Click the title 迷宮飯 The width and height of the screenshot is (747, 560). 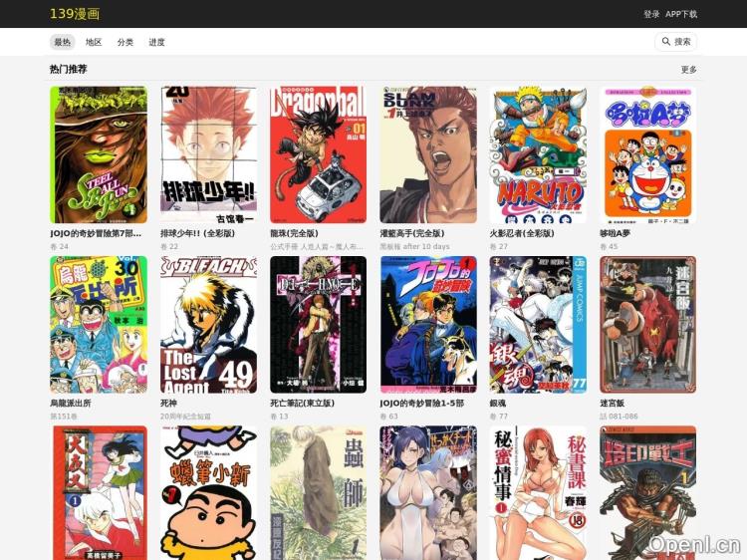[612, 404]
